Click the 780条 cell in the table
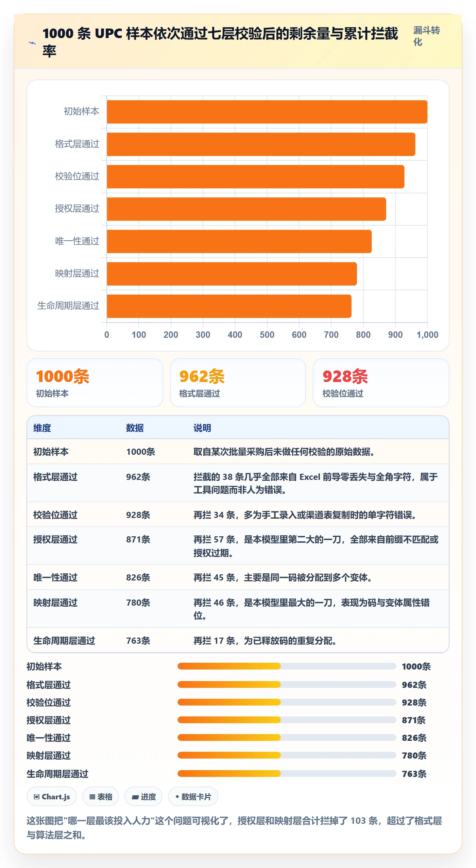Screen dimensions: 476x868 pos(138,603)
